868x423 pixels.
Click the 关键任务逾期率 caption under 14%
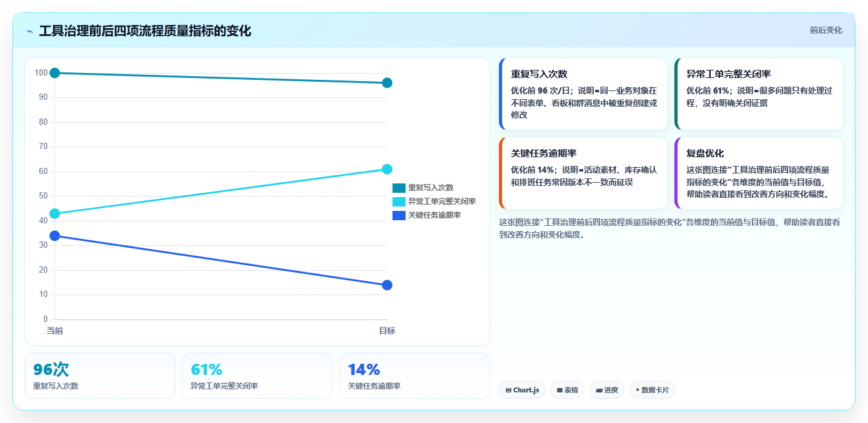tap(374, 386)
